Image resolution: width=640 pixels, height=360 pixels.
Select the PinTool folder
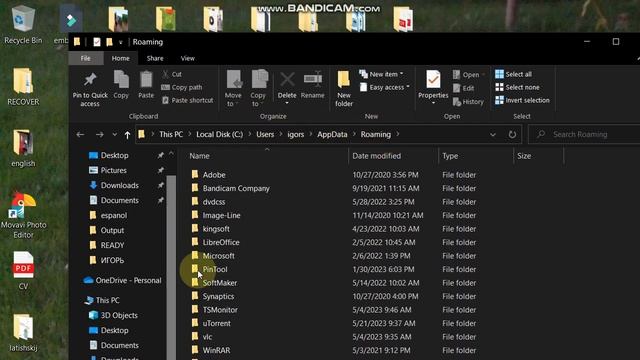click(x=215, y=269)
